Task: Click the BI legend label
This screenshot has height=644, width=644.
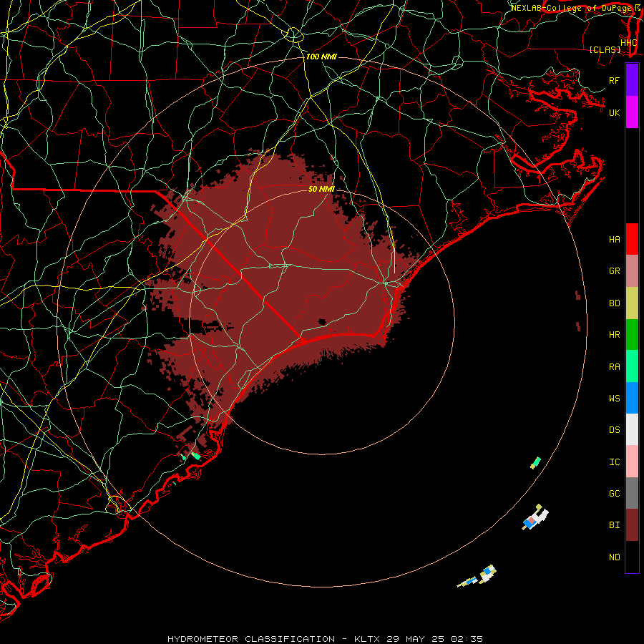Action: pyautogui.click(x=615, y=525)
